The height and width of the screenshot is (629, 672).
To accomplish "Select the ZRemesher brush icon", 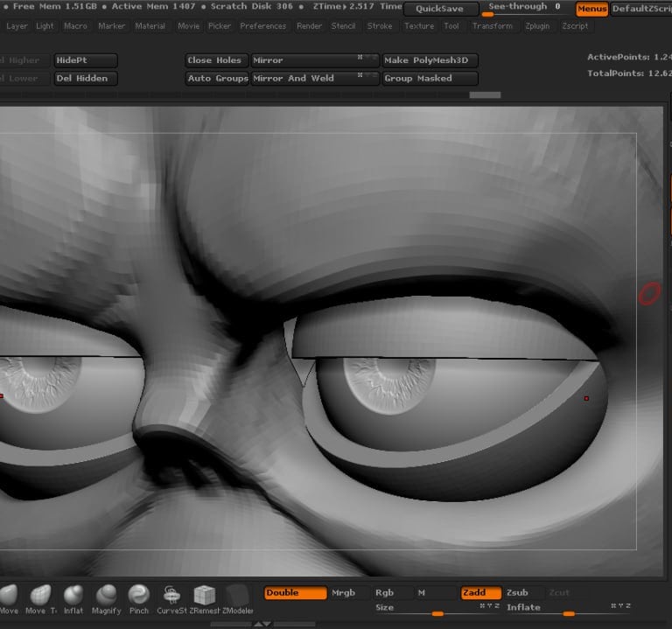I will pos(205,599).
